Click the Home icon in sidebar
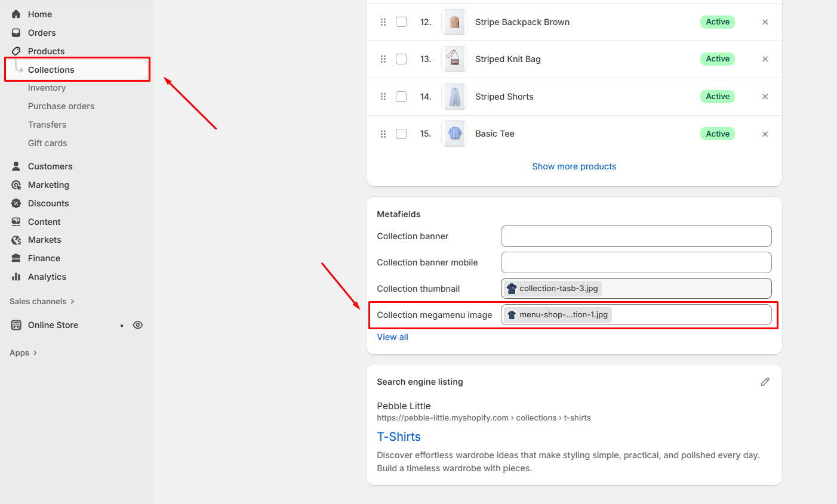837x504 pixels. click(x=16, y=14)
